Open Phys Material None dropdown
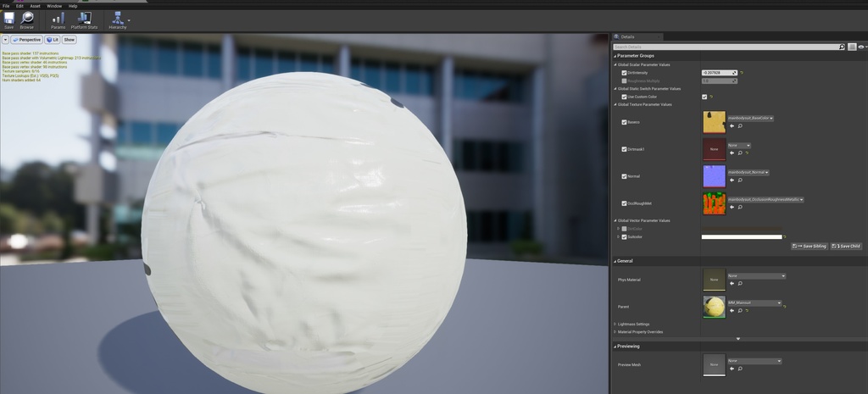Screen dimensions: 868x394 click(x=757, y=275)
